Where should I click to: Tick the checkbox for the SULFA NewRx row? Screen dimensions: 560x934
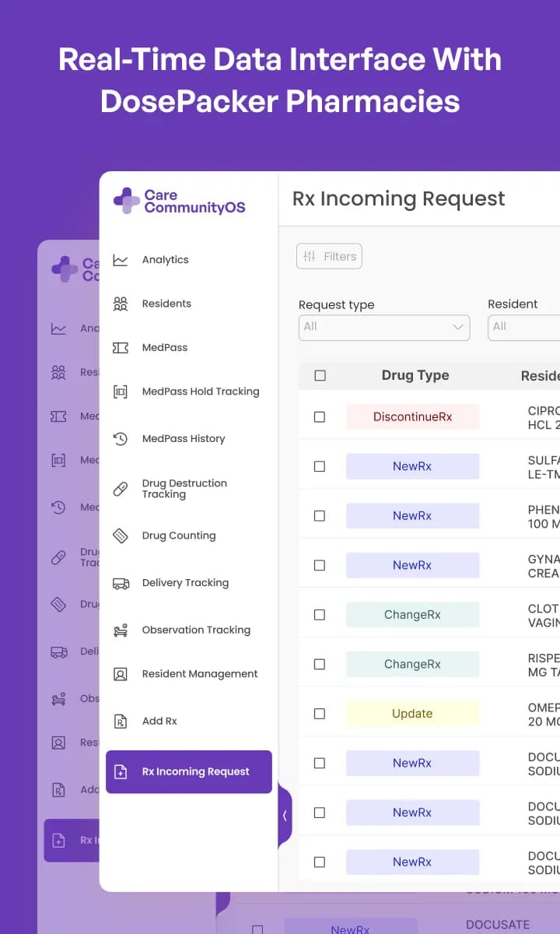click(320, 467)
